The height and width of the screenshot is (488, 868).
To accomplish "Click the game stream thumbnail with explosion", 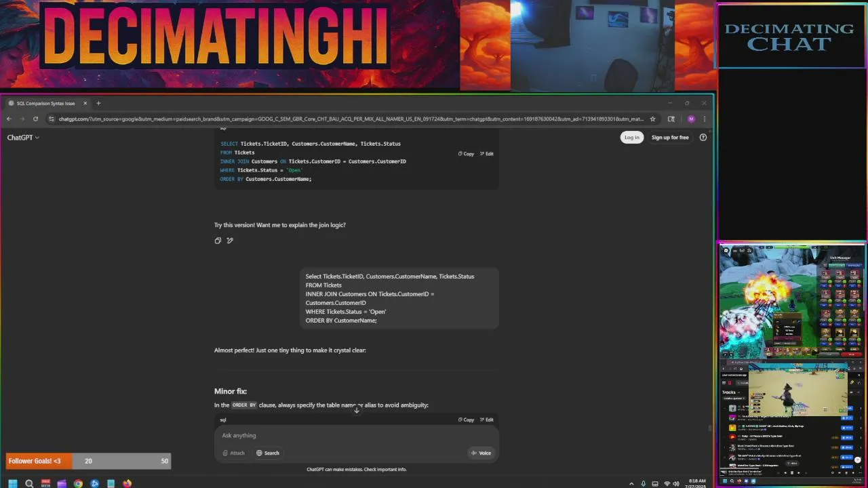I will pyautogui.click(x=792, y=302).
